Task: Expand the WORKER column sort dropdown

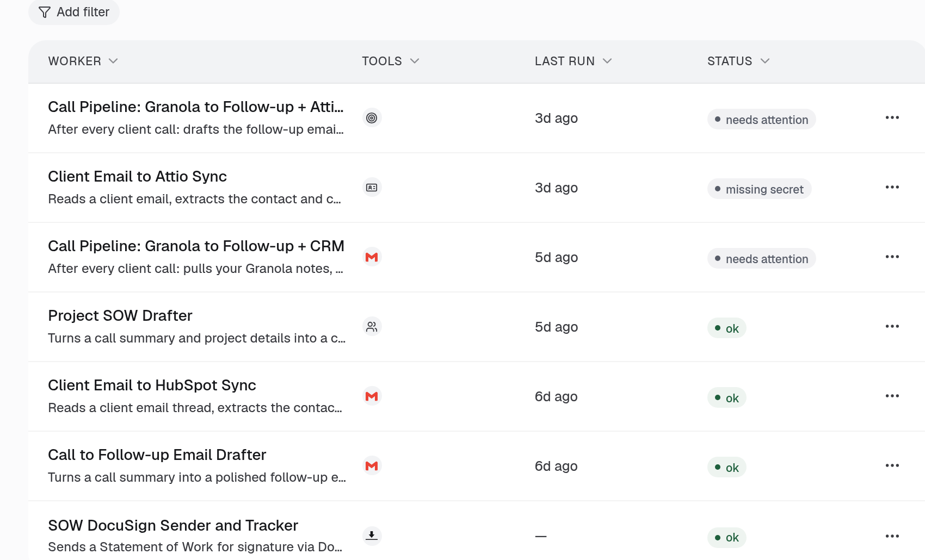Action: 113,61
